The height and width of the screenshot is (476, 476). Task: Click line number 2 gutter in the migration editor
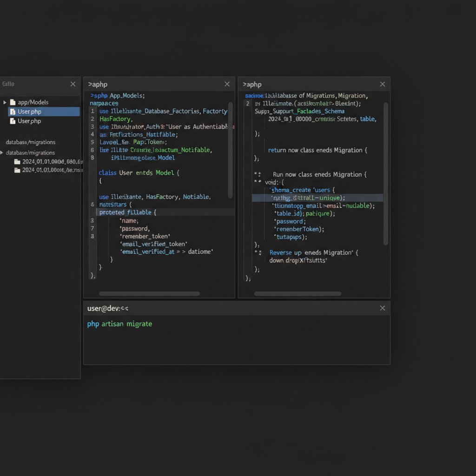click(247, 103)
